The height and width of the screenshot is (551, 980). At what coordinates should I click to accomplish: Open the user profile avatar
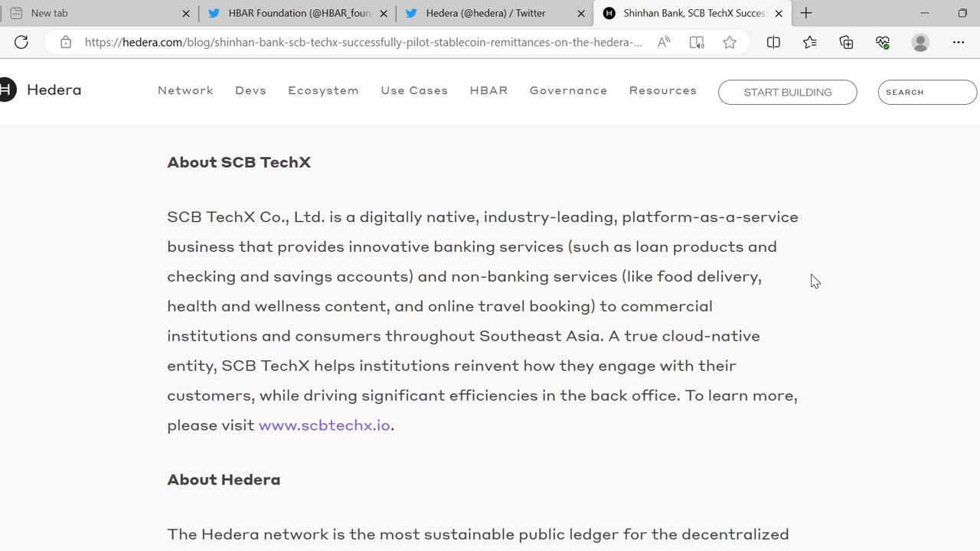point(920,42)
